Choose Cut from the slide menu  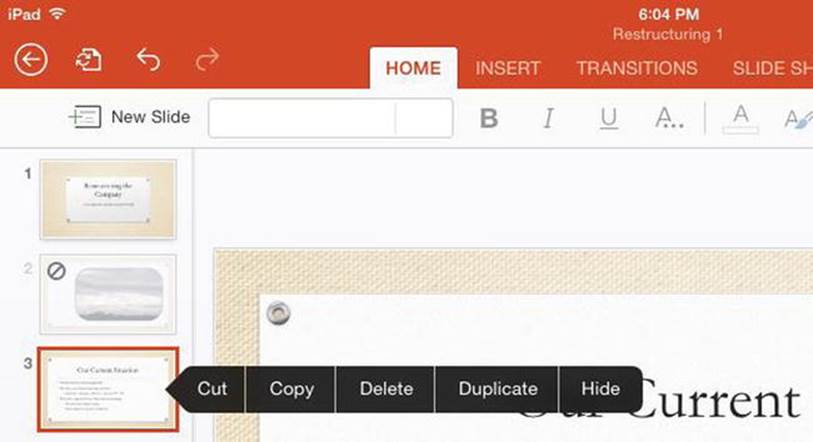tap(212, 389)
